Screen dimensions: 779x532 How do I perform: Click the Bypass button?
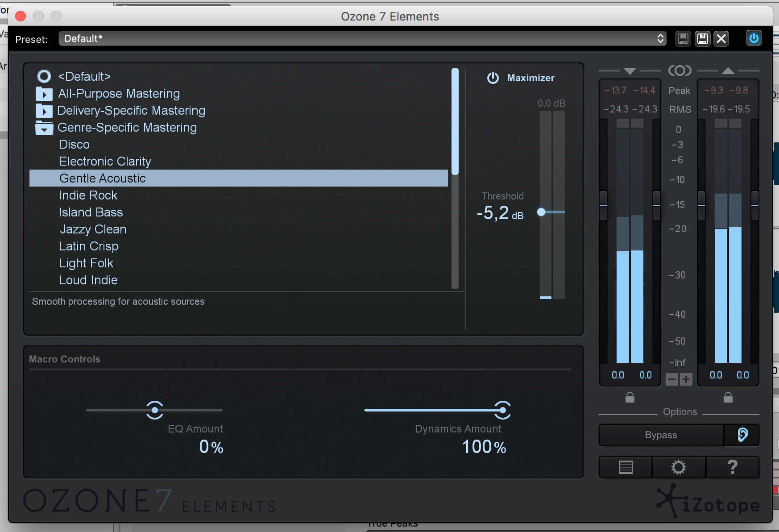pos(661,435)
